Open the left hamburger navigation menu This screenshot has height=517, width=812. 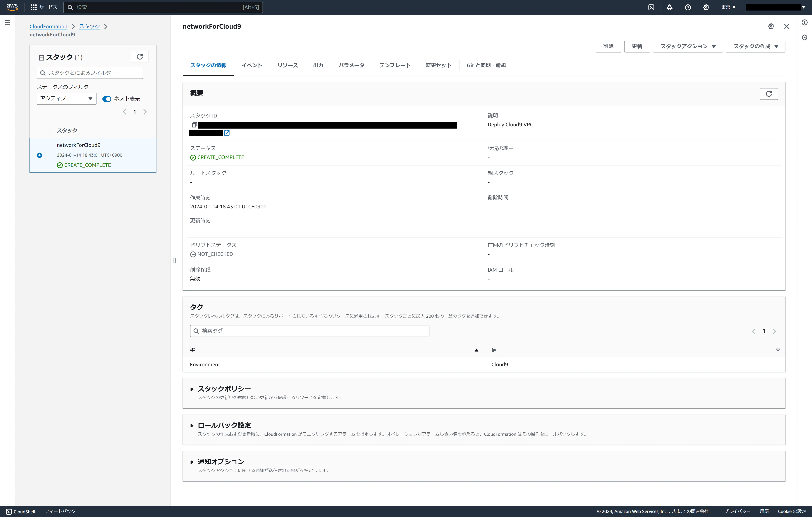pyautogui.click(x=7, y=23)
